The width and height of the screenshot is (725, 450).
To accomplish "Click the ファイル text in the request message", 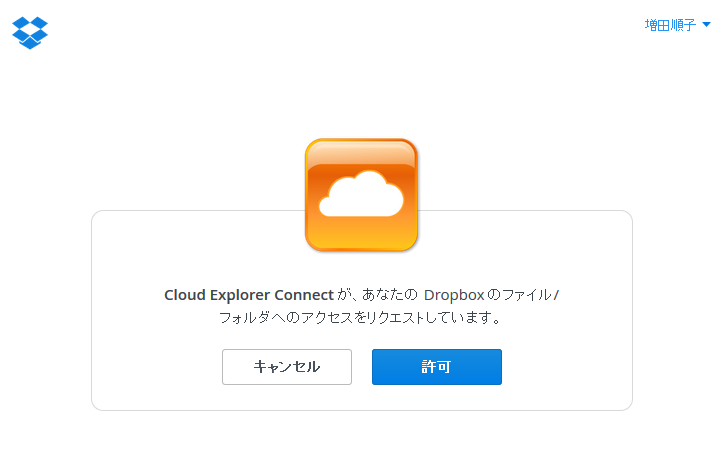I will [527, 295].
